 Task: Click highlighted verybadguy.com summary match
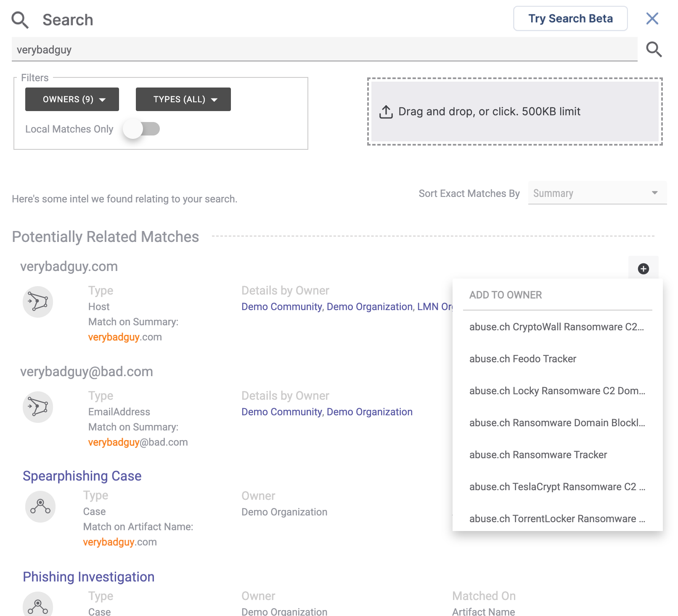pyautogui.click(x=125, y=337)
